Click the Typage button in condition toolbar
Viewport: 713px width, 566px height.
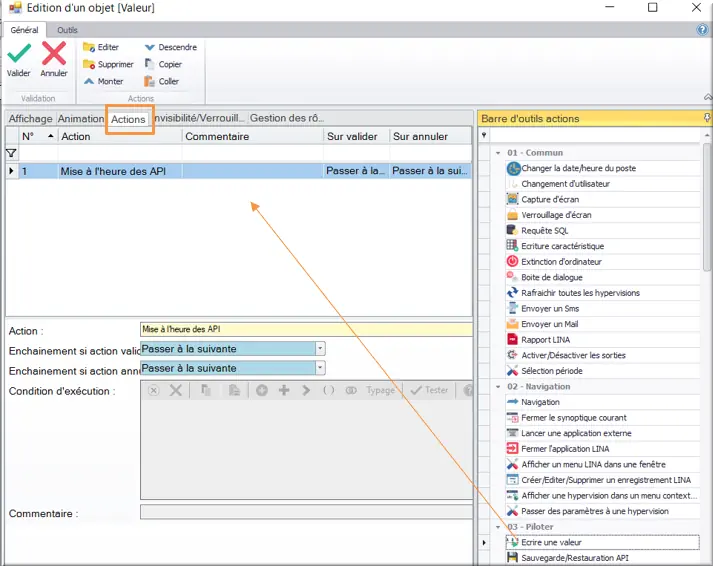tap(380, 390)
